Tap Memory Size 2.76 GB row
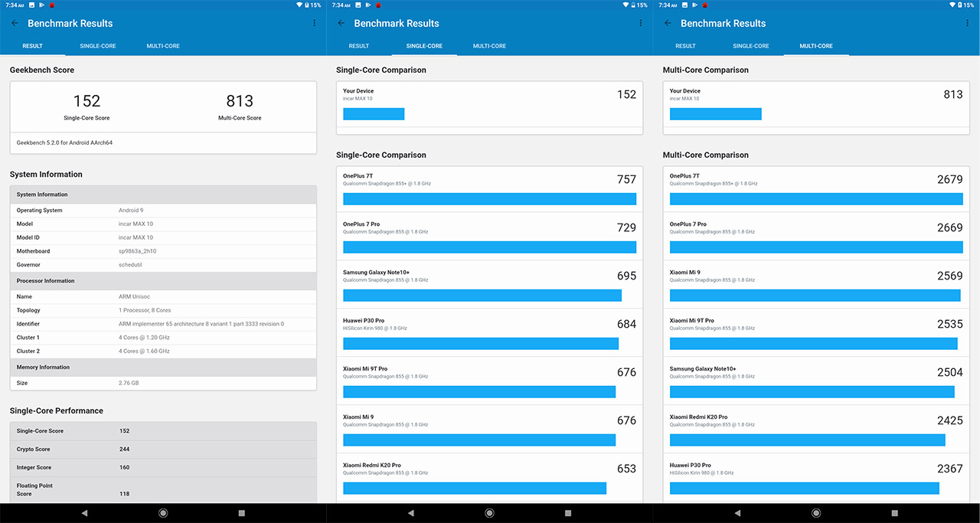Image resolution: width=980 pixels, height=523 pixels. (x=163, y=383)
